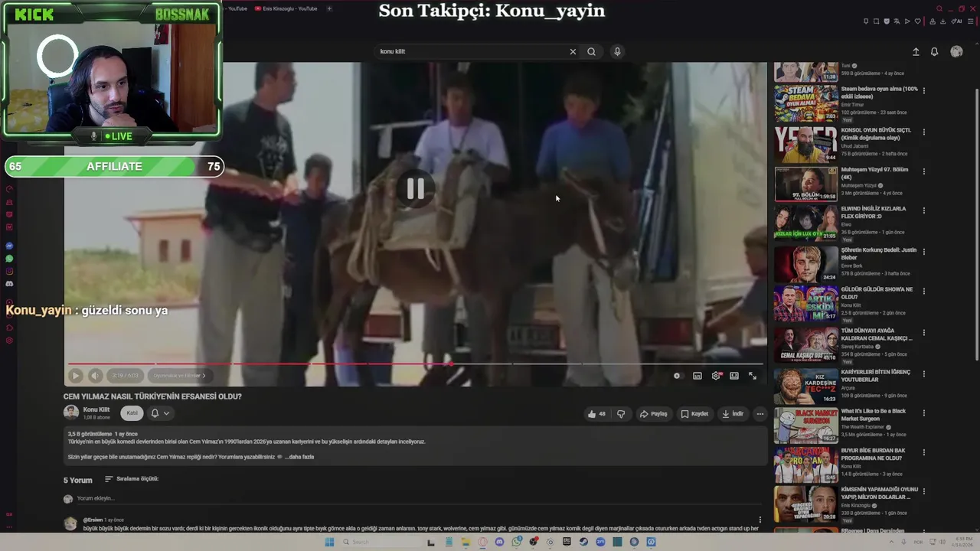Open Discord from the taskbar

point(499,542)
